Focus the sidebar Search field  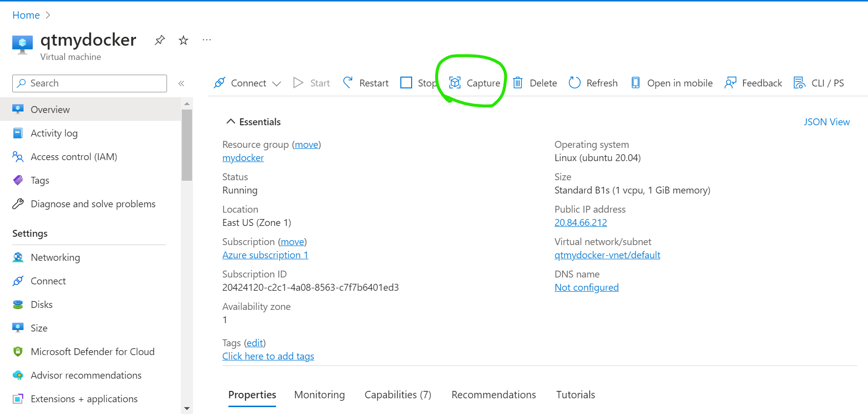[89, 83]
